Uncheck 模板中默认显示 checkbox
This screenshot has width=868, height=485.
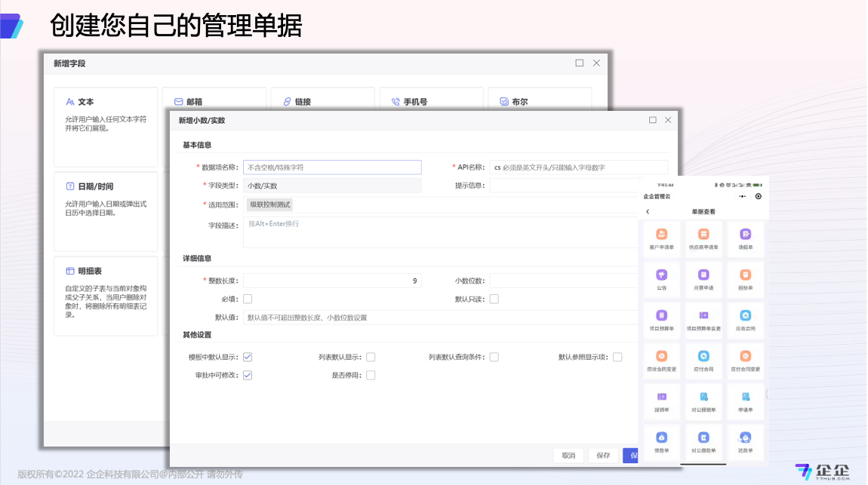[x=248, y=357]
